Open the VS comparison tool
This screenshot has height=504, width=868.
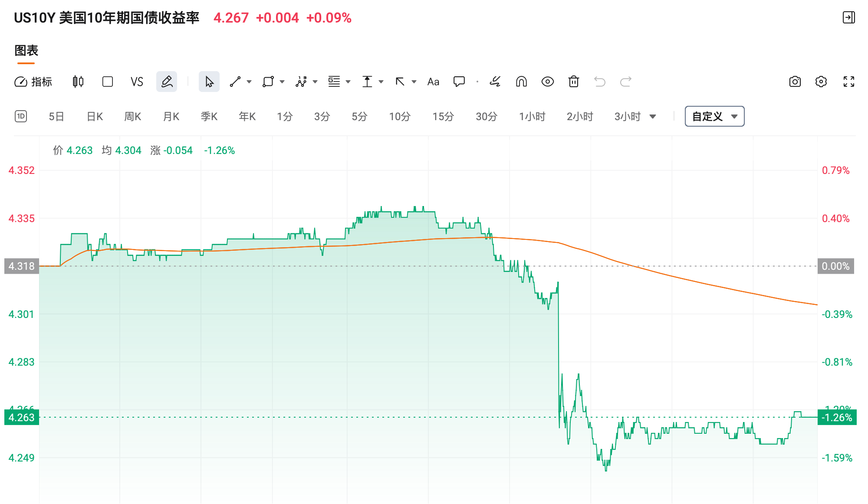pos(137,82)
